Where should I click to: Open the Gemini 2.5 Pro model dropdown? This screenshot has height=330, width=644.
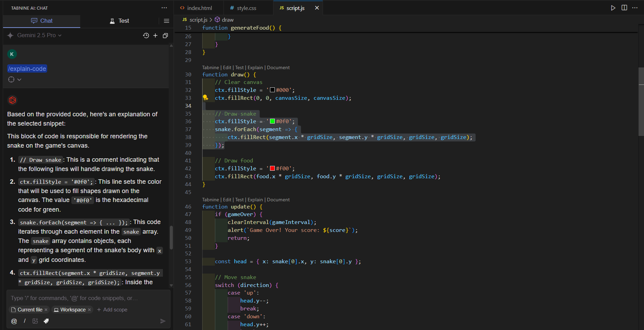tap(39, 35)
